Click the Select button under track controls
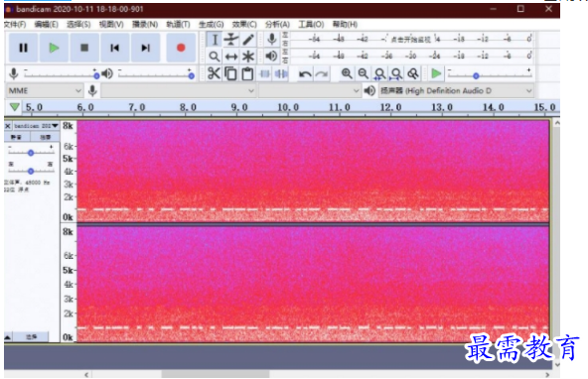588x379 pixels. pyautogui.click(x=31, y=337)
